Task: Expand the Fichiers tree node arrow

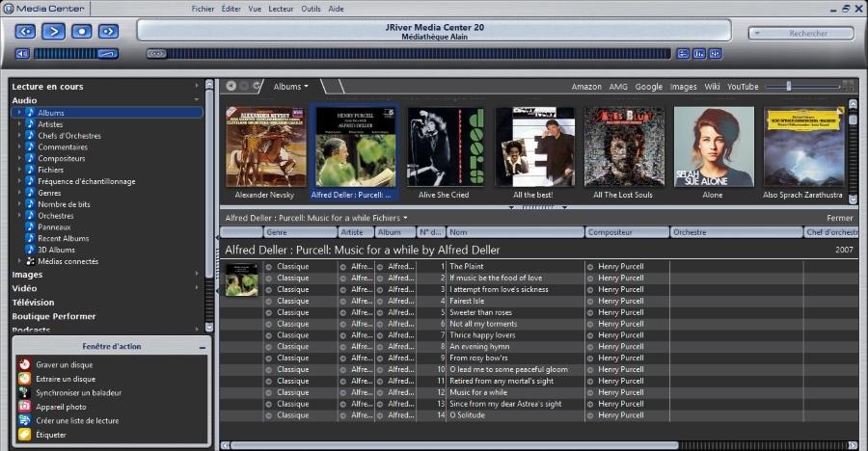Action: (x=19, y=170)
